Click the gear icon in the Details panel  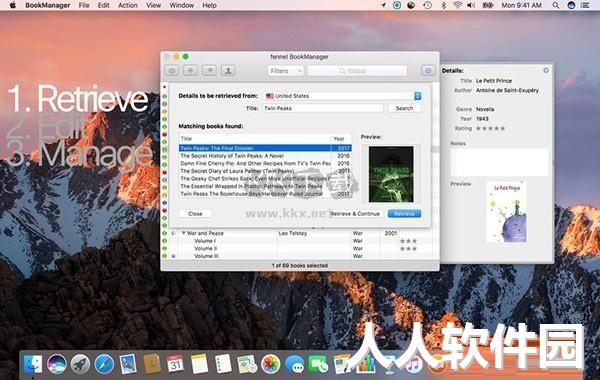(x=546, y=70)
